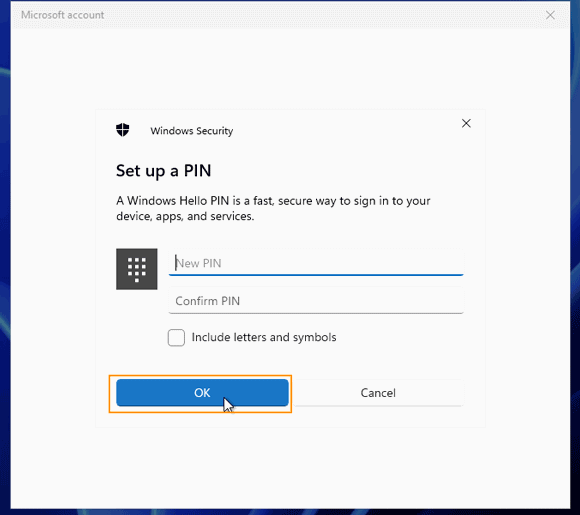This screenshot has height=515, width=580.
Task: Close the Microsoft account window
Action: [x=550, y=15]
